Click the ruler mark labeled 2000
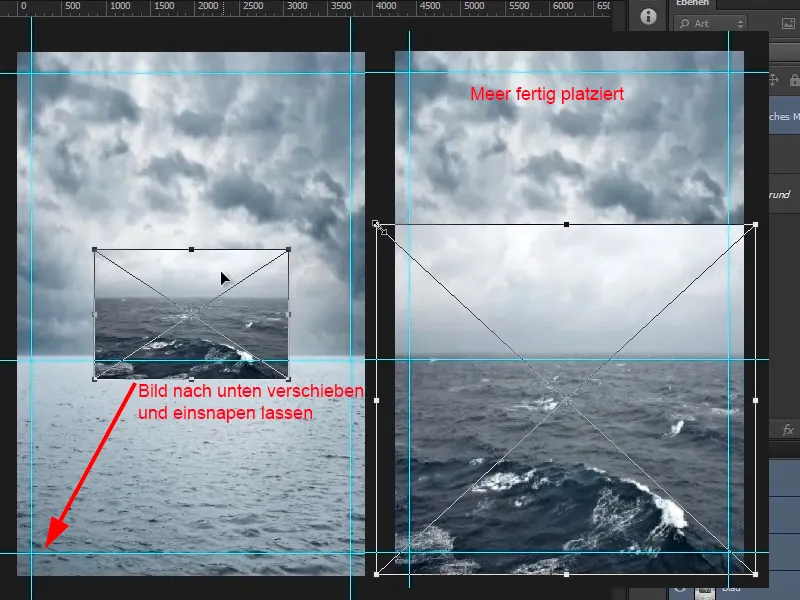The width and height of the screenshot is (800, 600). click(208, 6)
